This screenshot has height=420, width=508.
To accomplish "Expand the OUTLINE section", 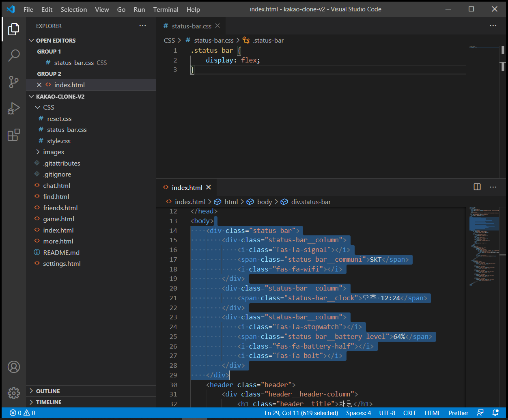I will [x=47, y=391].
